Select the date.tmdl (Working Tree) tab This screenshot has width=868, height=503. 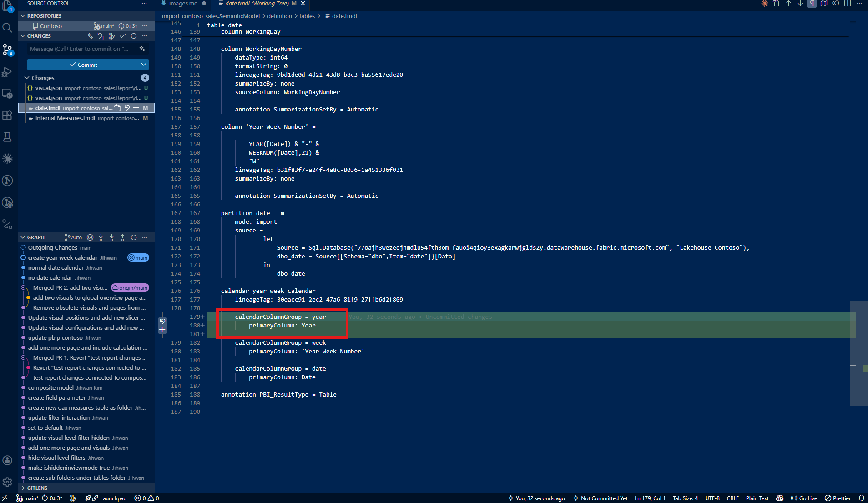tap(257, 4)
